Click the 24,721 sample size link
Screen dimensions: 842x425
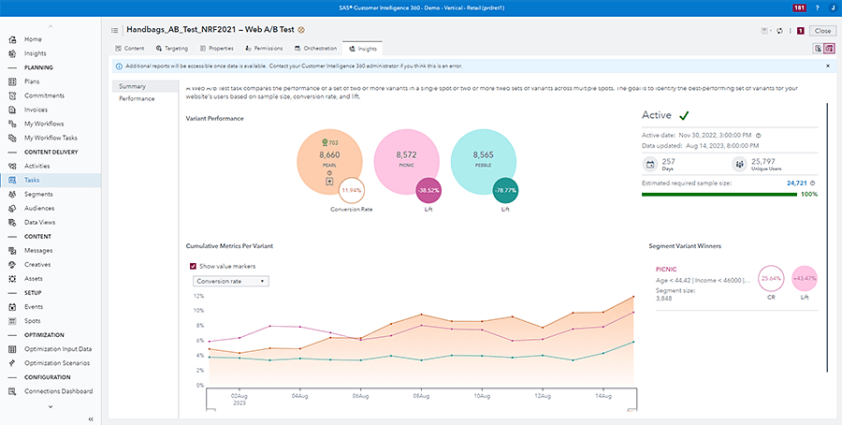click(797, 183)
